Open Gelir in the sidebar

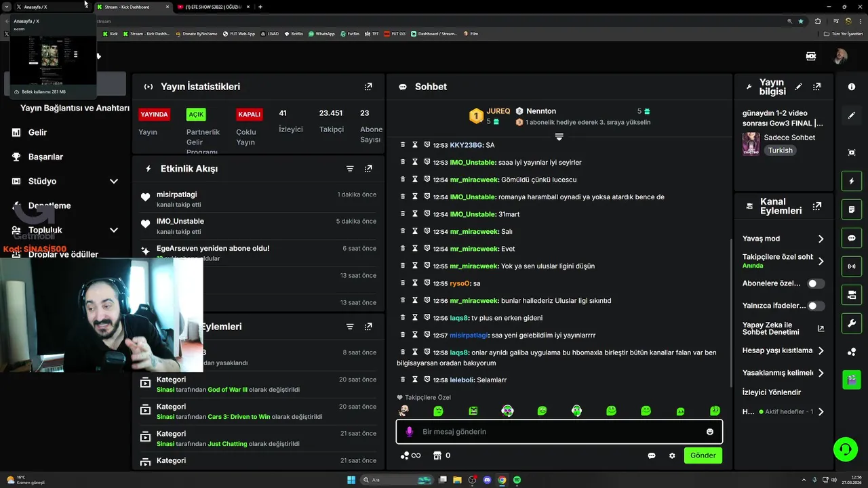(x=38, y=133)
